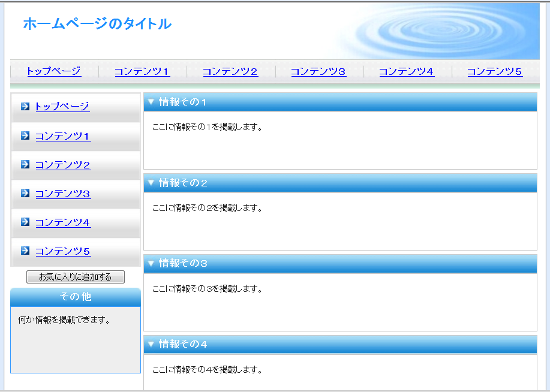
Task: Toggle the 情報その3 section triangle
Action: [151, 263]
